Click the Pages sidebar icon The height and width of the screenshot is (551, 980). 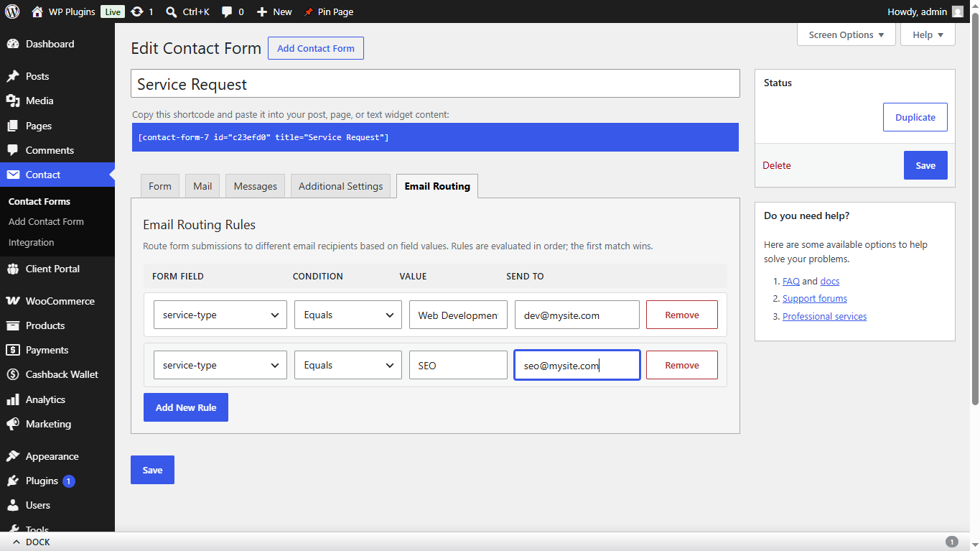click(13, 126)
